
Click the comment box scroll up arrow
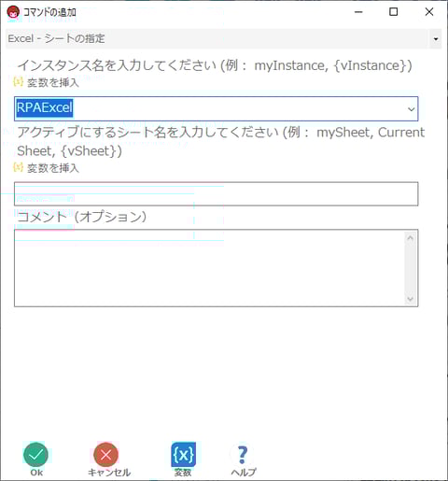pos(410,238)
